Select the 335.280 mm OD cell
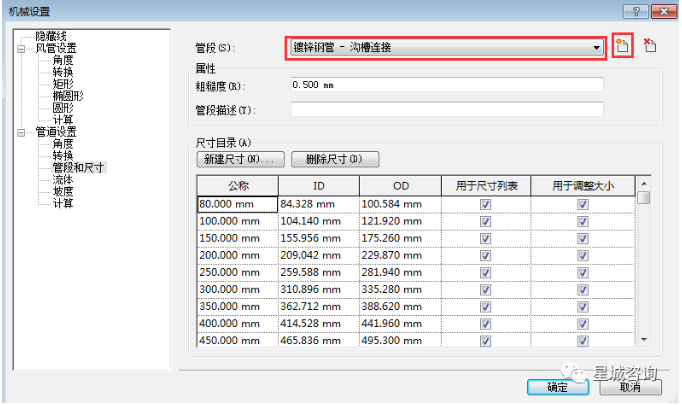 point(401,290)
